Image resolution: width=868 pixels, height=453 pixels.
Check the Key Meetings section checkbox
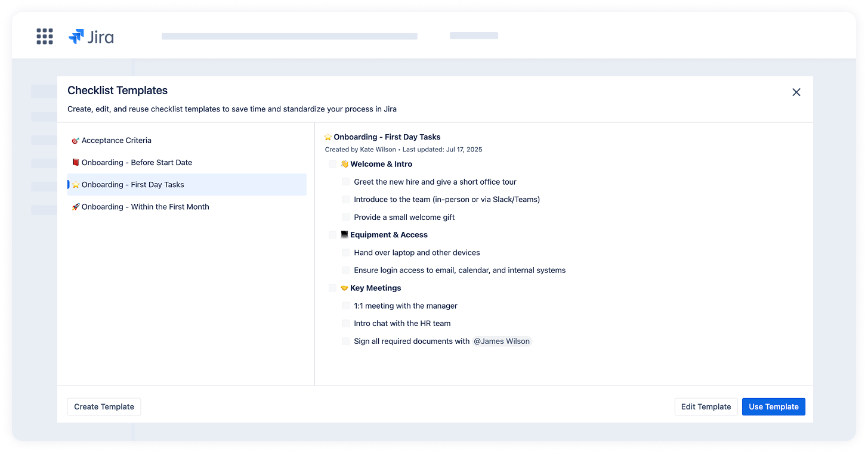(332, 288)
